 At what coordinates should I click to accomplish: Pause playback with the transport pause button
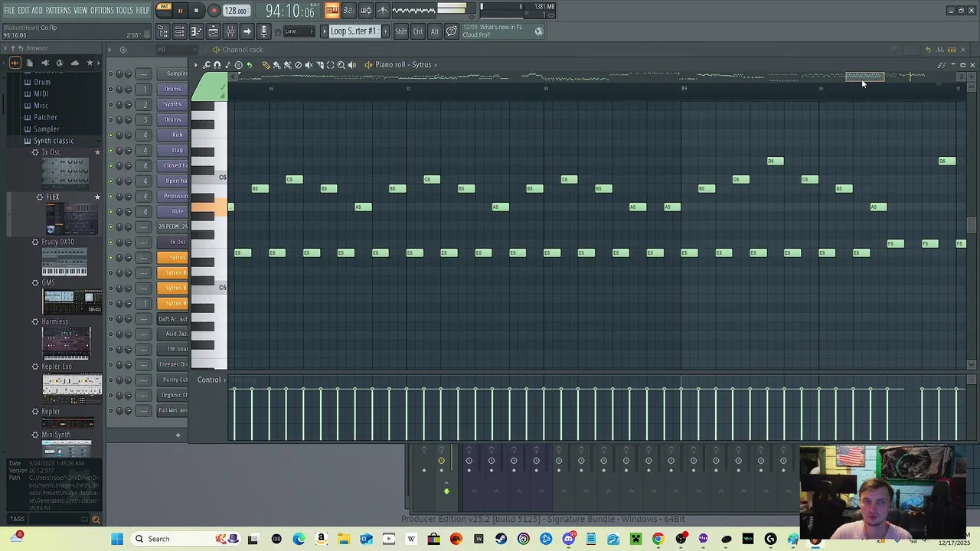[180, 11]
